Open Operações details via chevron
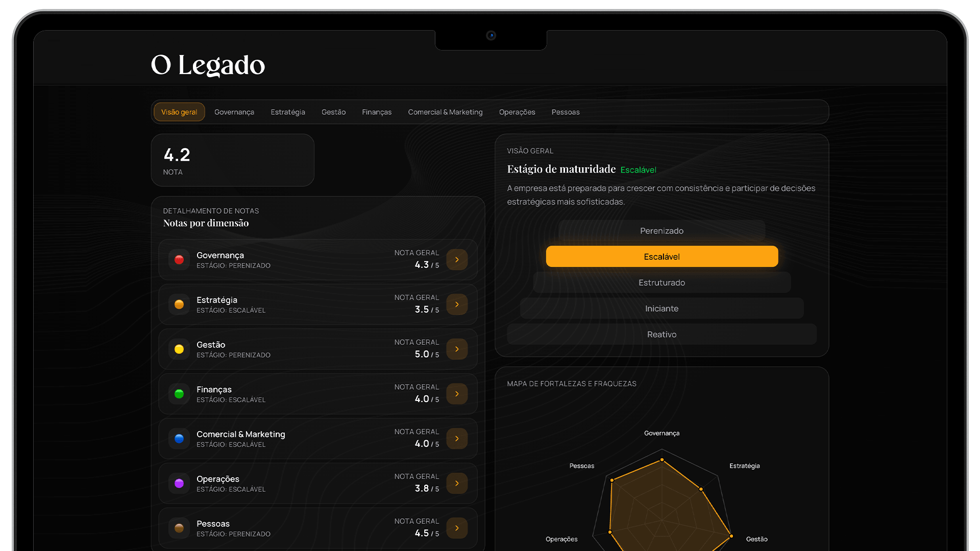 pos(457,483)
